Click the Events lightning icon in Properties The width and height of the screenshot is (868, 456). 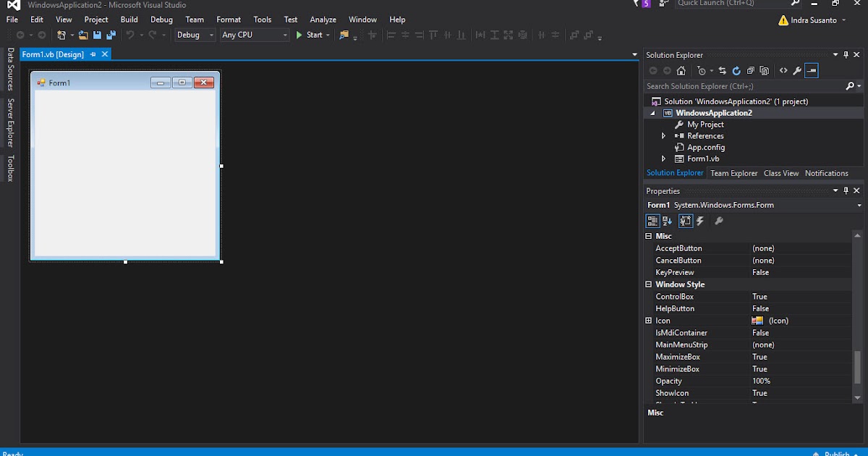[x=700, y=221]
